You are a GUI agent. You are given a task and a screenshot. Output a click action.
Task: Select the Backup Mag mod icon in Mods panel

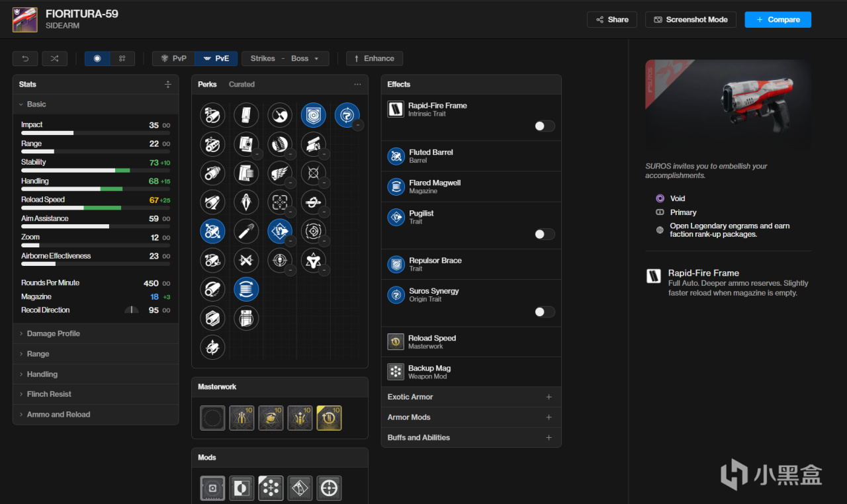pyautogui.click(x=271, y=488)
